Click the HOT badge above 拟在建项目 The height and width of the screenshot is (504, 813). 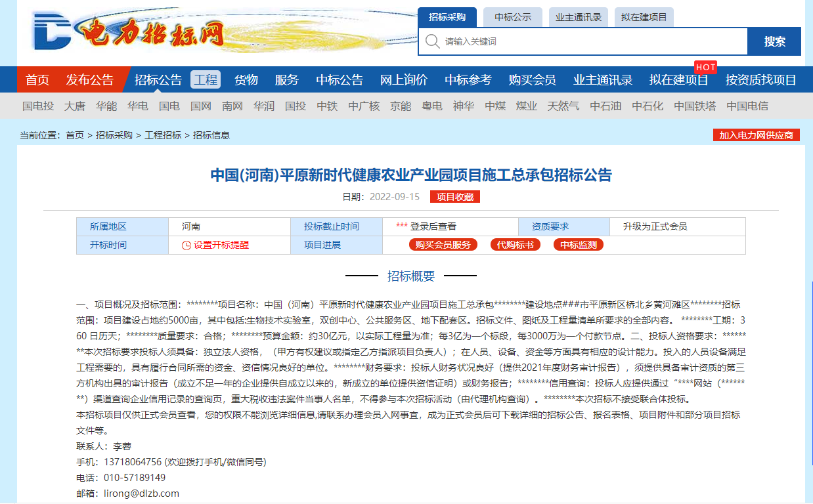705,67
